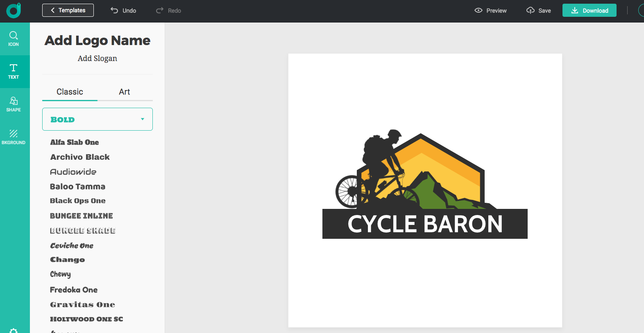644x333 pixels.
Task: Download the logo
Action: [589, 11]
